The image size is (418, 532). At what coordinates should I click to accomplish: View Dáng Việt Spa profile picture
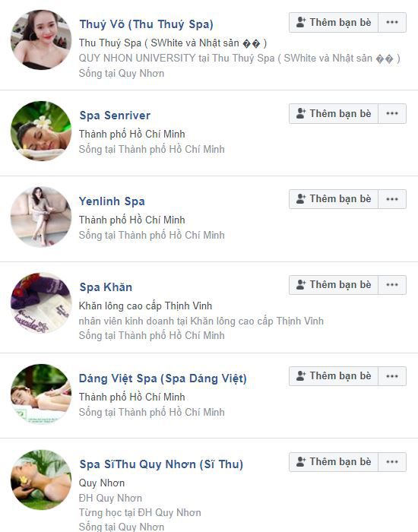click(x=41, y=394)
